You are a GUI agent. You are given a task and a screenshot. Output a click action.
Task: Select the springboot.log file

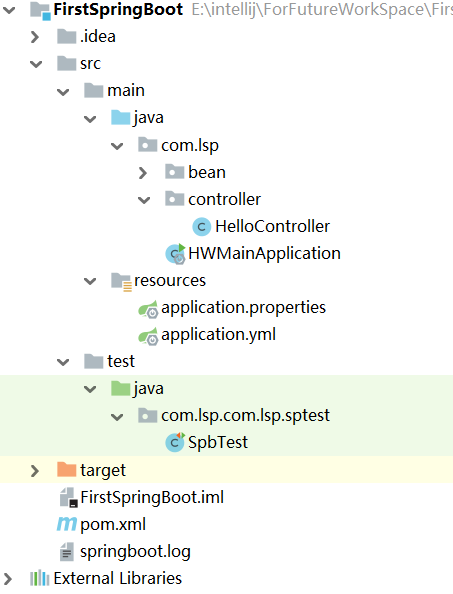coord(135,552)
